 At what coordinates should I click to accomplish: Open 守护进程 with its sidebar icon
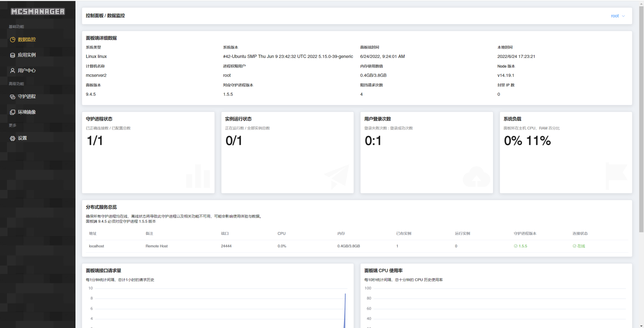(x=12, y=96)
